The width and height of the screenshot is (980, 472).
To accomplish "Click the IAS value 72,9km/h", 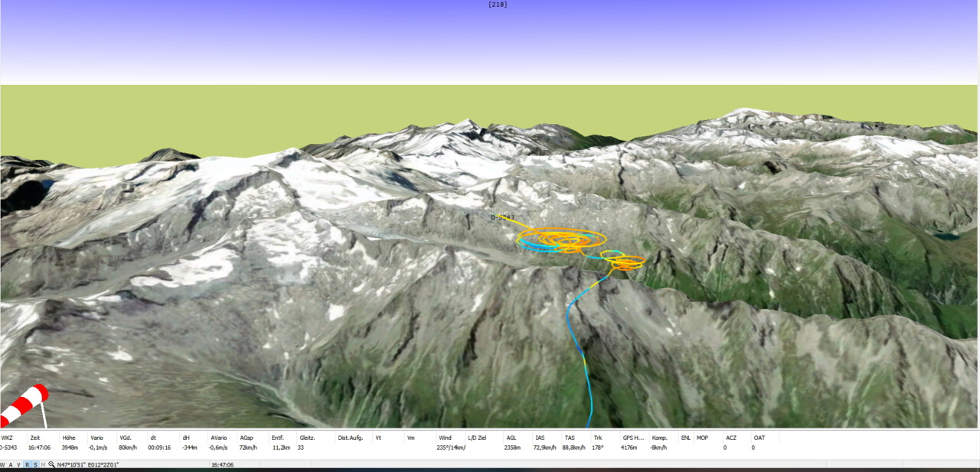I will pyautogui.click(x=546, y=448).
